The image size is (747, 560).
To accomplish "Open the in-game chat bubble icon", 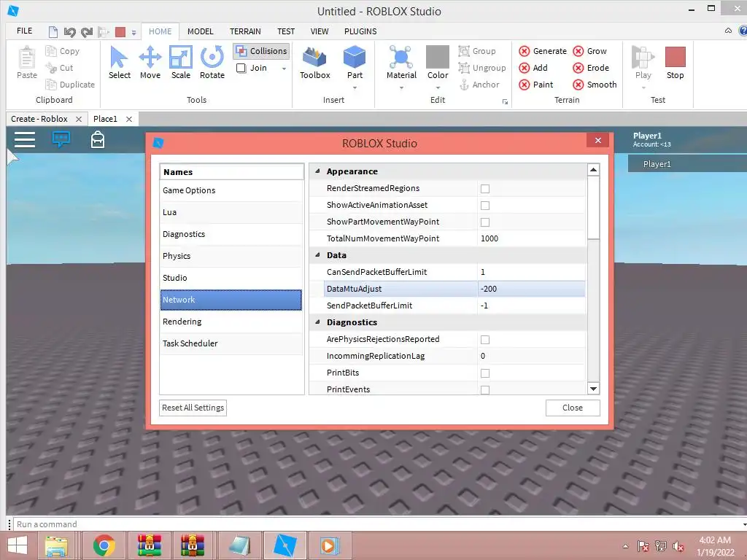I will [61, 139].
